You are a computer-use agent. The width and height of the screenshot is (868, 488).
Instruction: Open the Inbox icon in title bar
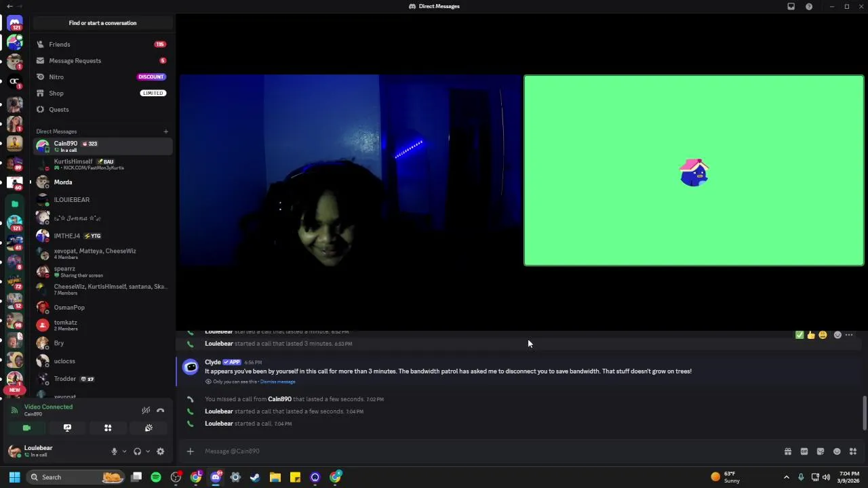coord(791,6)
